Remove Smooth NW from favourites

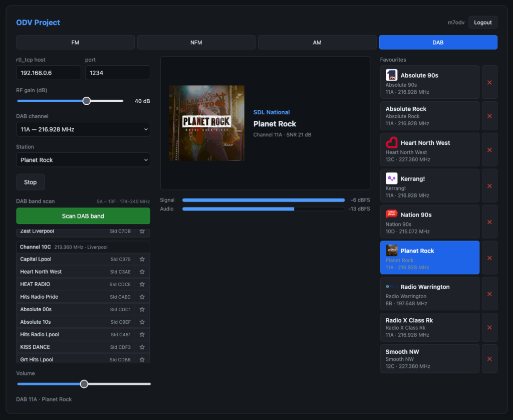click(x=489, y=359)
